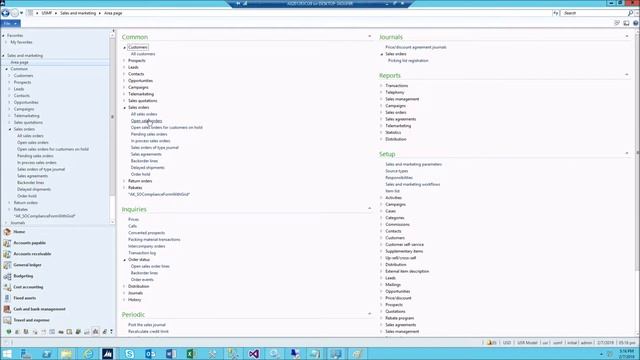Image resolution: width=640 pixels, height=360 pixels.
Task: Expand the Leads group under Common
Action: point(124,67)
